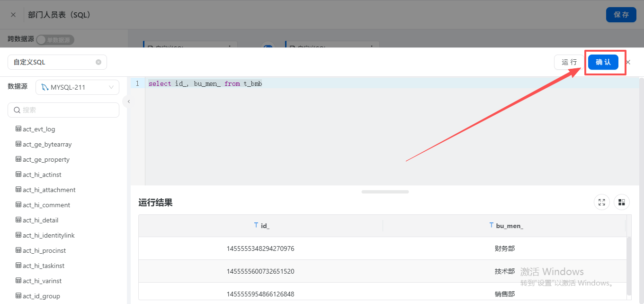
Task: Click the 确认 confirm button
Action: 603,62
